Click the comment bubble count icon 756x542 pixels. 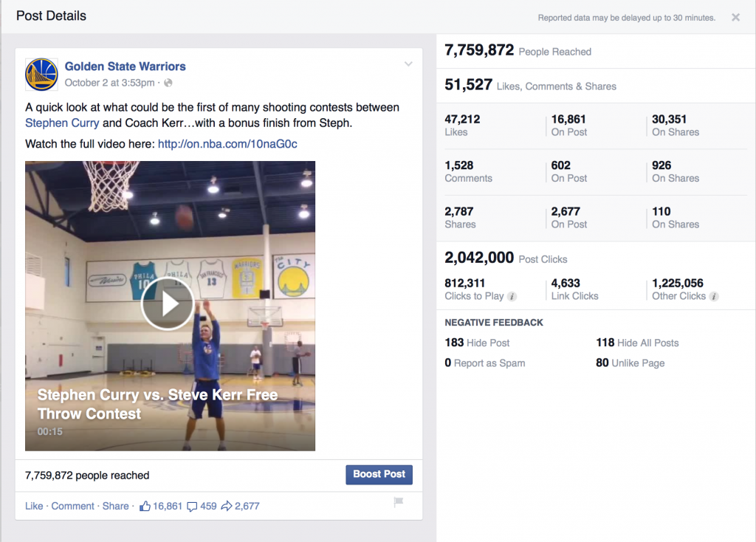point(192,507)
